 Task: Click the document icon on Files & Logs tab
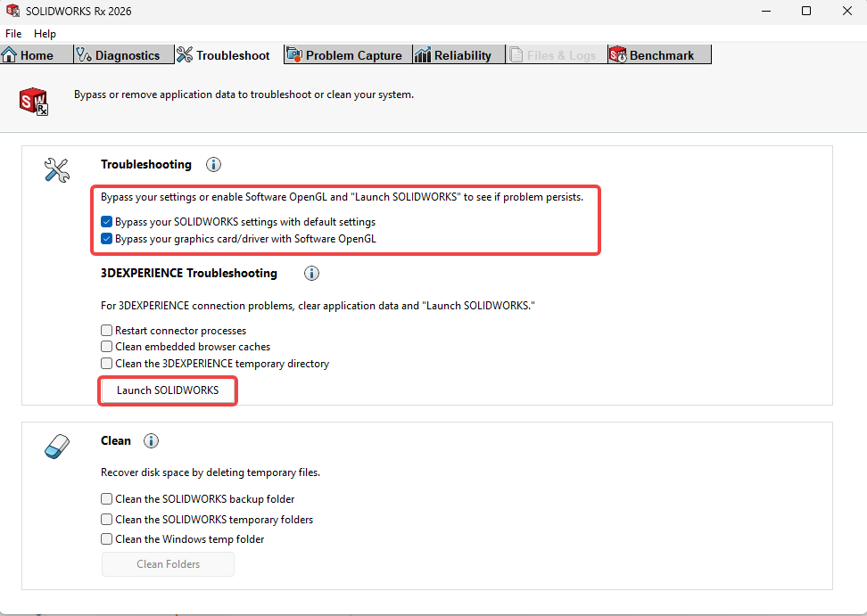(516, 54)
